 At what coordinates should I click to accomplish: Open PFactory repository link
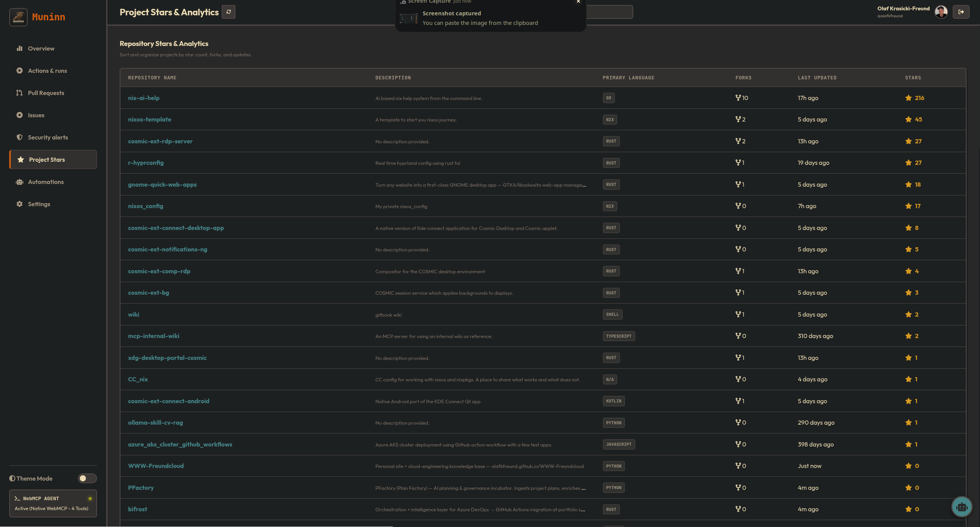[141, 488]
